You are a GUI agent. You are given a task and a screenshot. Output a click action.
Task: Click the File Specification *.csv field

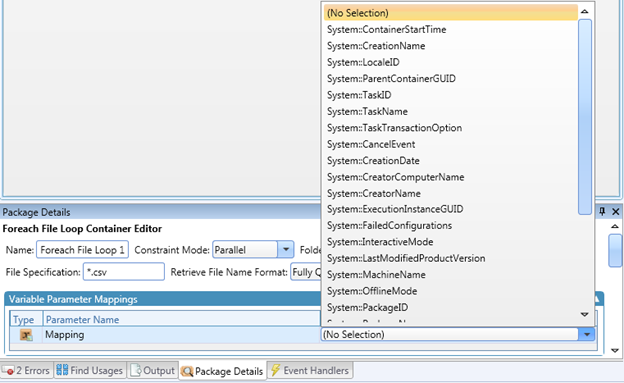click(x=124, y=272)
